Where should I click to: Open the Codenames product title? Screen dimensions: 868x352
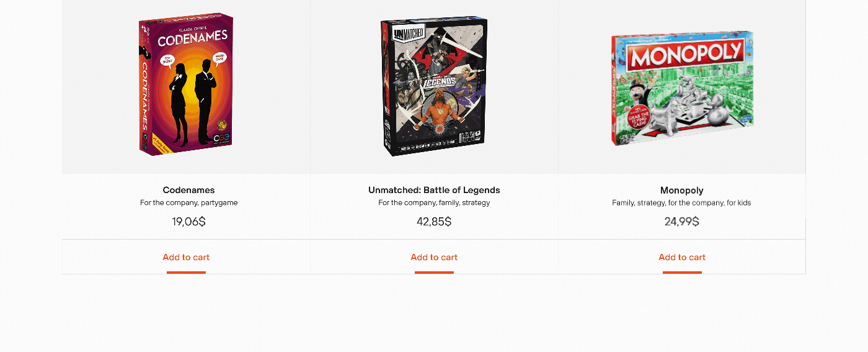tap(188, 190)
